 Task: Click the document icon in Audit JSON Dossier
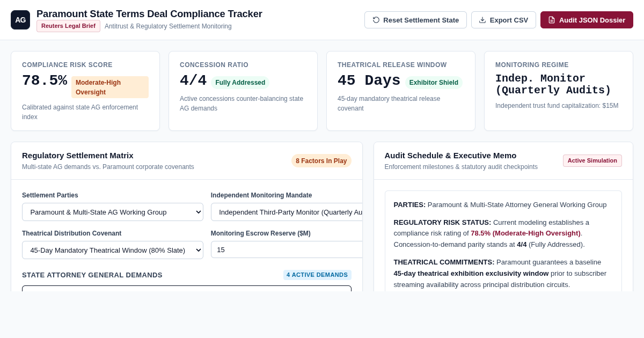552,20
